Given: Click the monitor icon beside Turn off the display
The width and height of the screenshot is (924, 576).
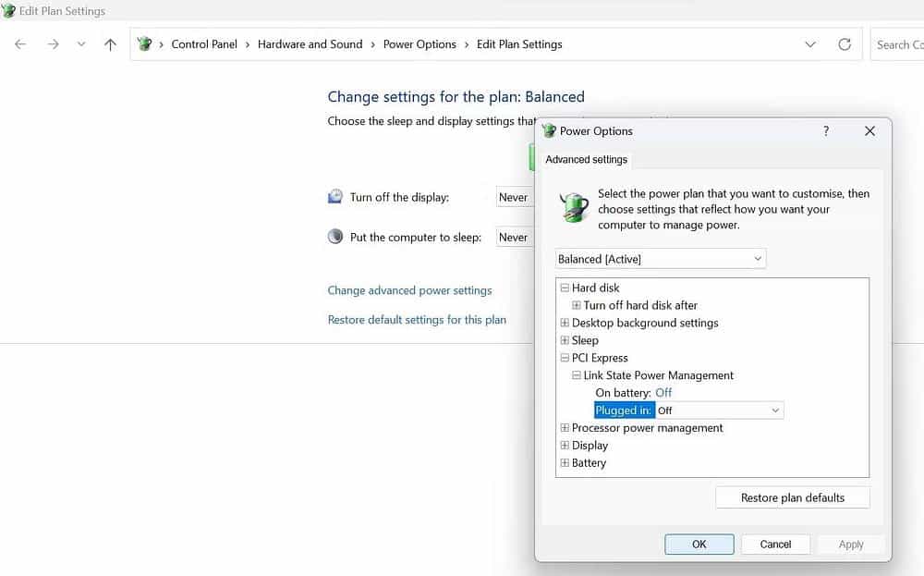Looking at the screenshot, I should [x=334, y=196].
